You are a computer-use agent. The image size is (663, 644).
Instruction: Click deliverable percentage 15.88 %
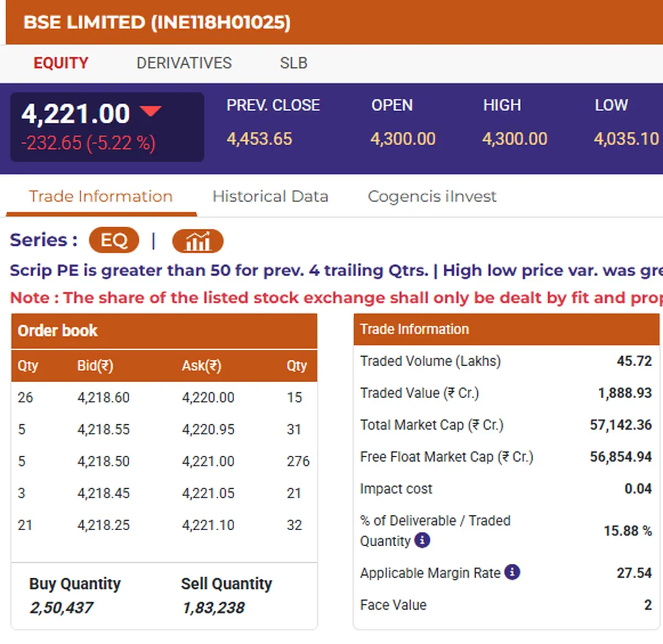(628, 531)
